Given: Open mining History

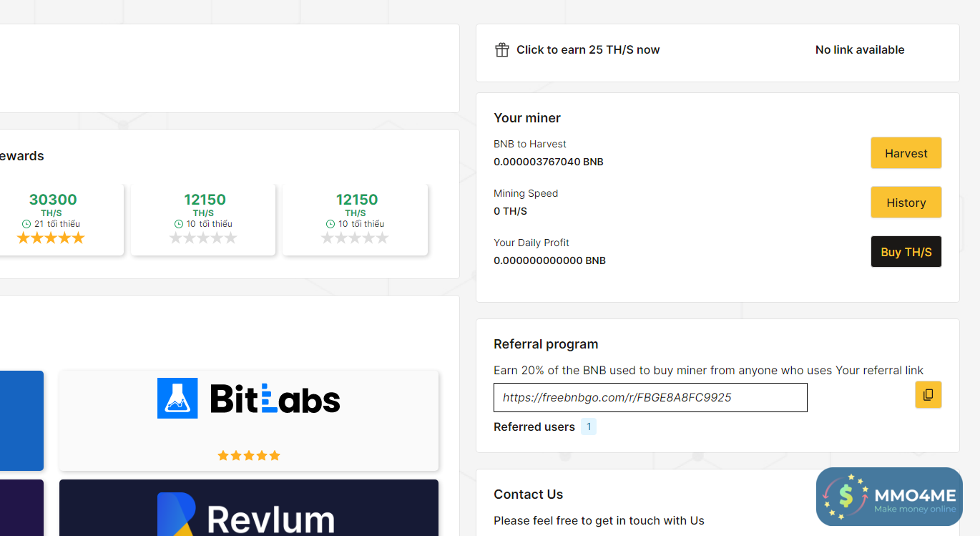Looking at the screenshot, I should click(906, 203).
